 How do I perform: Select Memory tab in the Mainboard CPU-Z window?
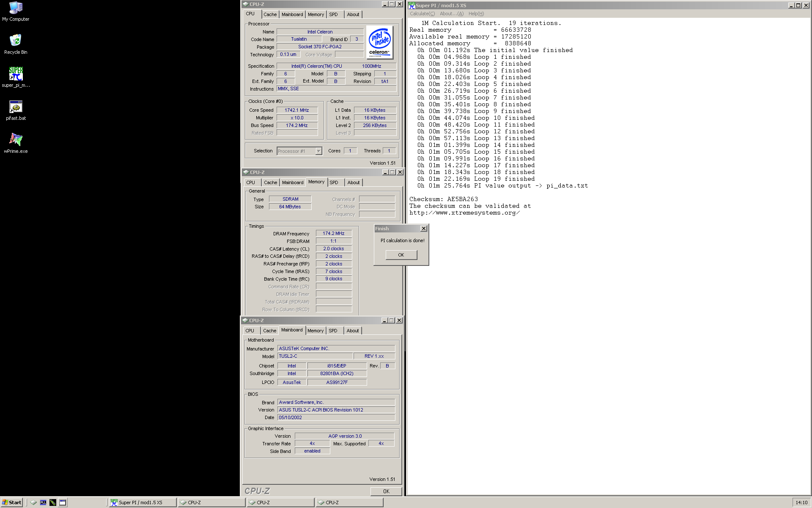point(315,331)
